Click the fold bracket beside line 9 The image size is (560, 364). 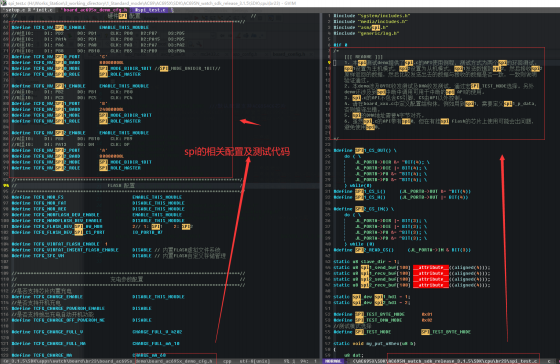tap(335, 63)
